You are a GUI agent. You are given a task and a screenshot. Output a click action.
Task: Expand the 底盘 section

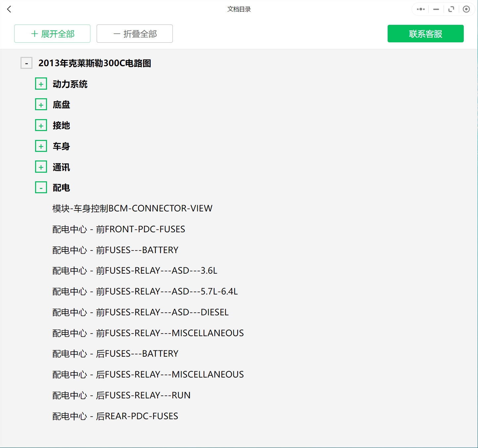pyautogui.click(x=41, y=104)
